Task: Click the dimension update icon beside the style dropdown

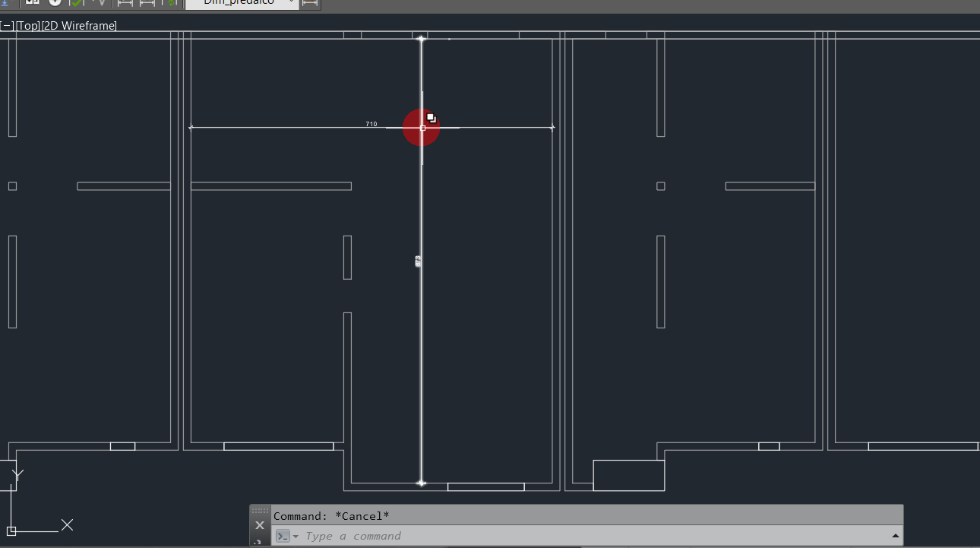Action: click(308, 3)
